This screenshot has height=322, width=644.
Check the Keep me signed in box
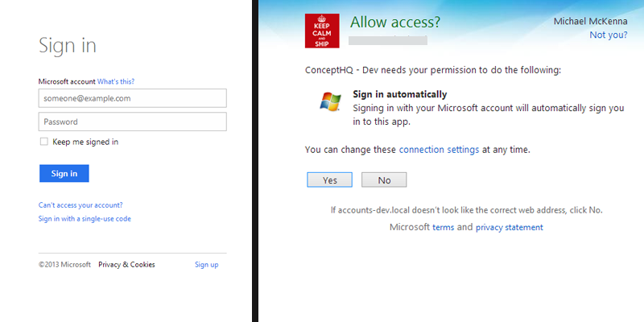pos(44,142)
